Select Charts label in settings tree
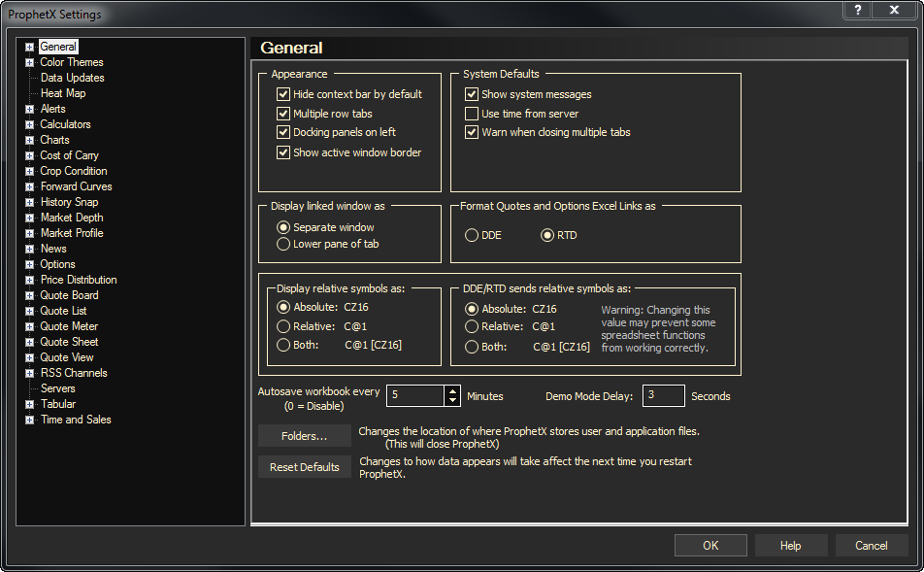The width and height of the screenshot is (924, 572). click(x=54, y=140)
